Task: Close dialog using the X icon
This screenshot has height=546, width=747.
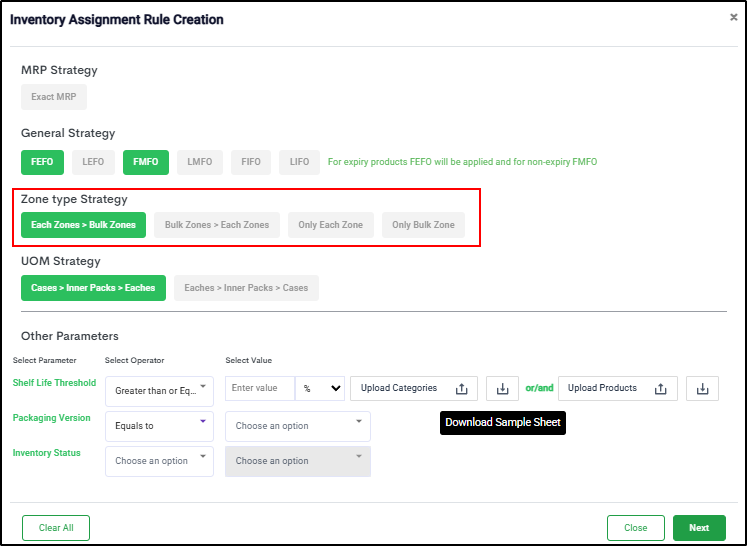Action: 733,17
